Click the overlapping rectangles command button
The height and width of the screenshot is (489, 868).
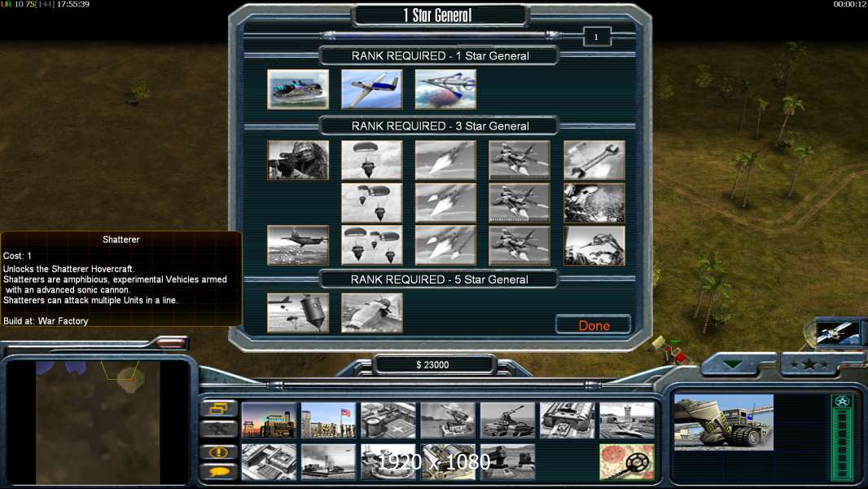pos(219,408)
